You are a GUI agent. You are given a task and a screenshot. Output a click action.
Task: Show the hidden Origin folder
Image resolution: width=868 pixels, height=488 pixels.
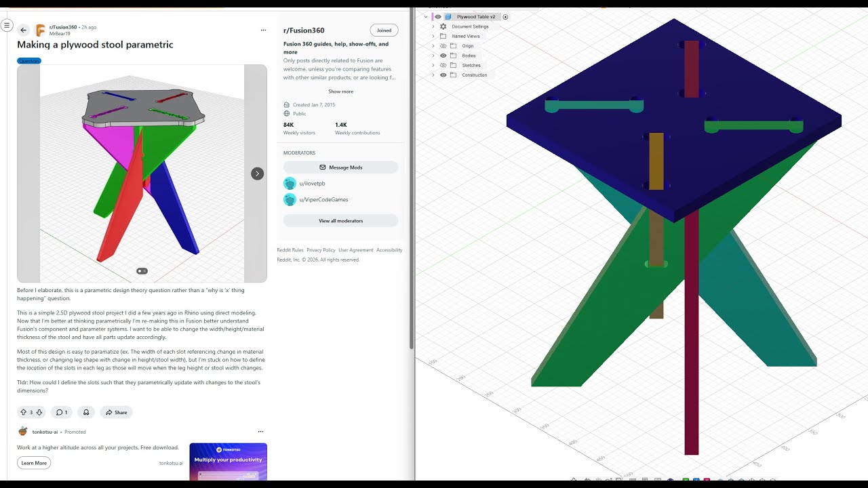pyautogui.click(x=443, y=46)
